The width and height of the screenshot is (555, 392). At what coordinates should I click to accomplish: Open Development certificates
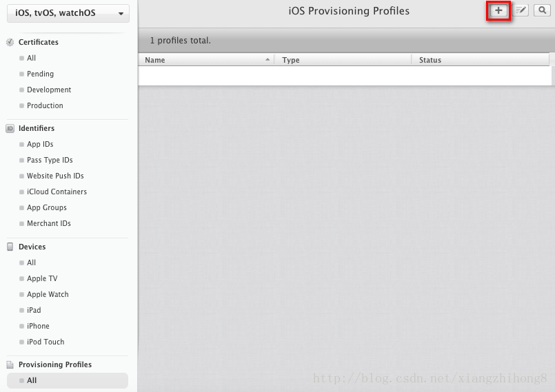point(49,90)
